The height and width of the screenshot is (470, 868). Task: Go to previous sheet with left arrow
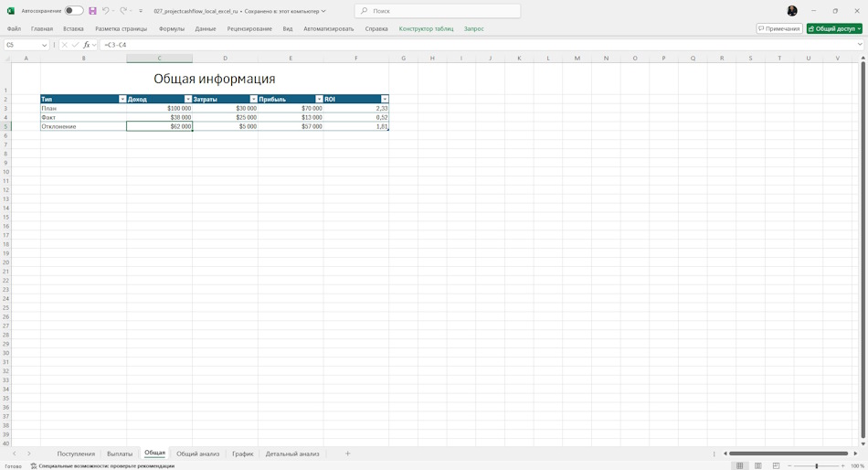coord(15,454)
